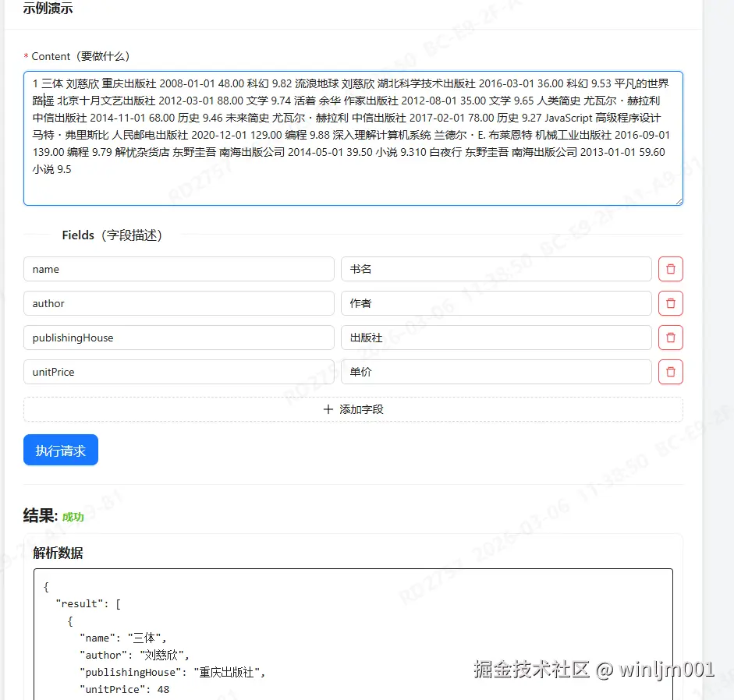Viewport: 734px width, 700px height.
Task: Click the author field key input
Action: point(179,303)
